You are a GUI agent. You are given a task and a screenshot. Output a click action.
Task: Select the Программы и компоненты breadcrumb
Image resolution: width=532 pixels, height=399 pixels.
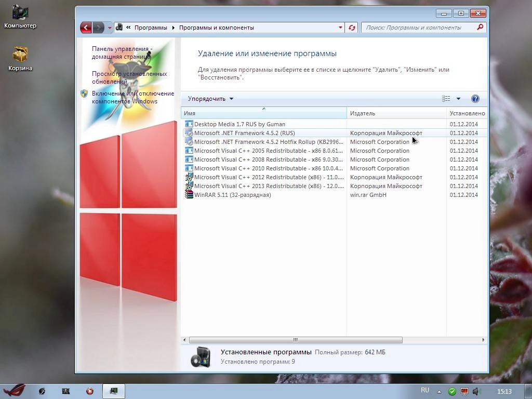216,28
